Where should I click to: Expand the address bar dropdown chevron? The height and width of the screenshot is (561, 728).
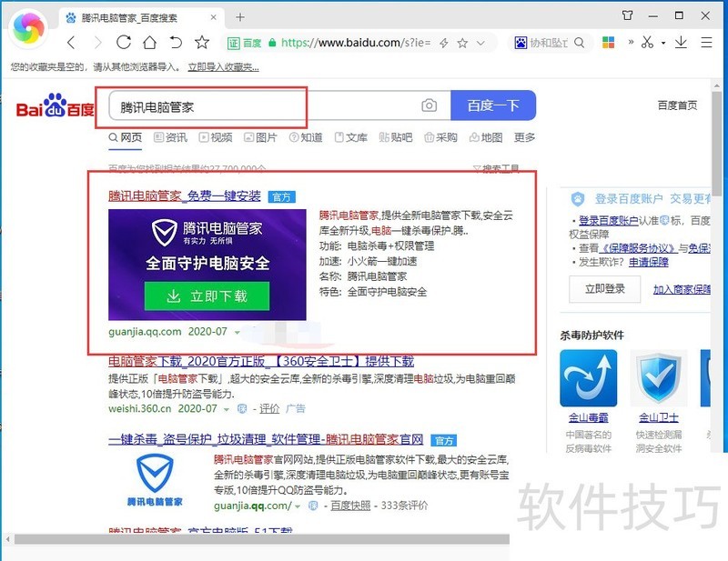[481, 43]
